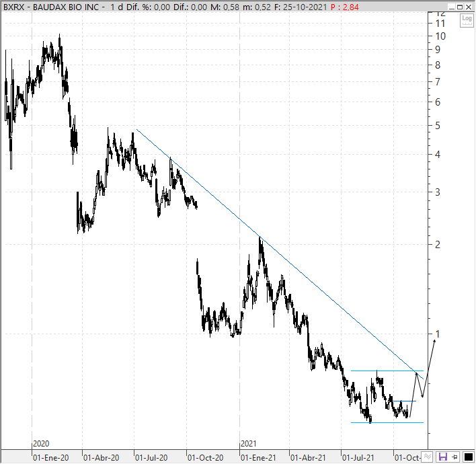
Task: Toggle the Log scale button
Action: (467, 20)
